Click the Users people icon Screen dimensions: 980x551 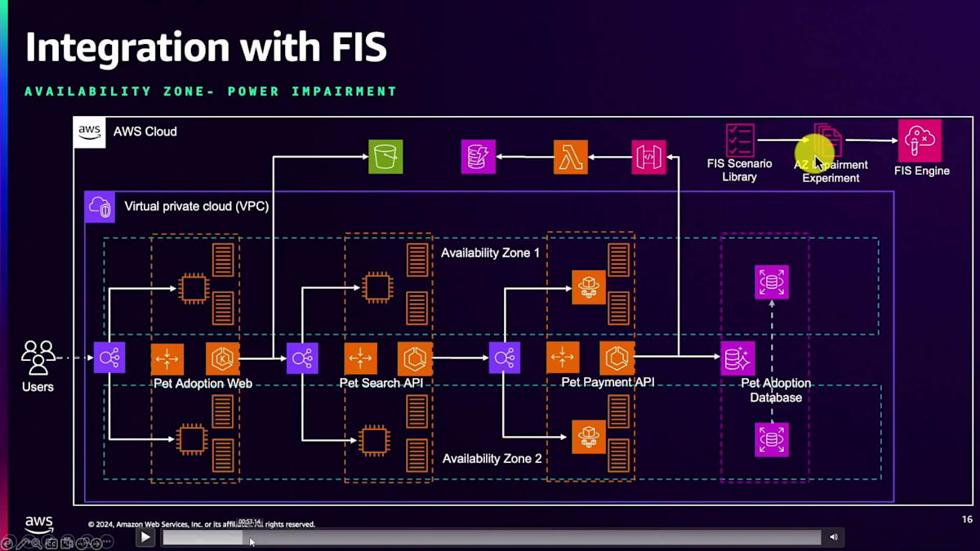coord(38,358)
